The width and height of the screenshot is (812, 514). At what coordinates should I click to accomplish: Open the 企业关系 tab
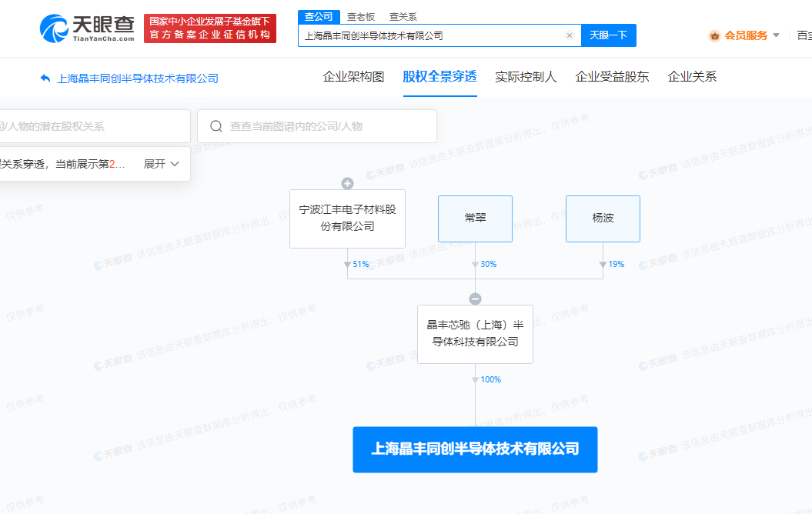coord(690,77)
